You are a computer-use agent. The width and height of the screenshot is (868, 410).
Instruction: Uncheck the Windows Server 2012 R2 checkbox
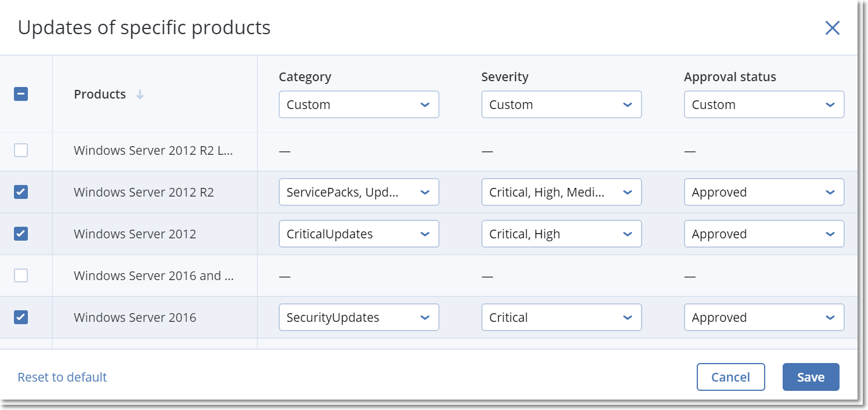pyautogui.click(x=21, y=192)
